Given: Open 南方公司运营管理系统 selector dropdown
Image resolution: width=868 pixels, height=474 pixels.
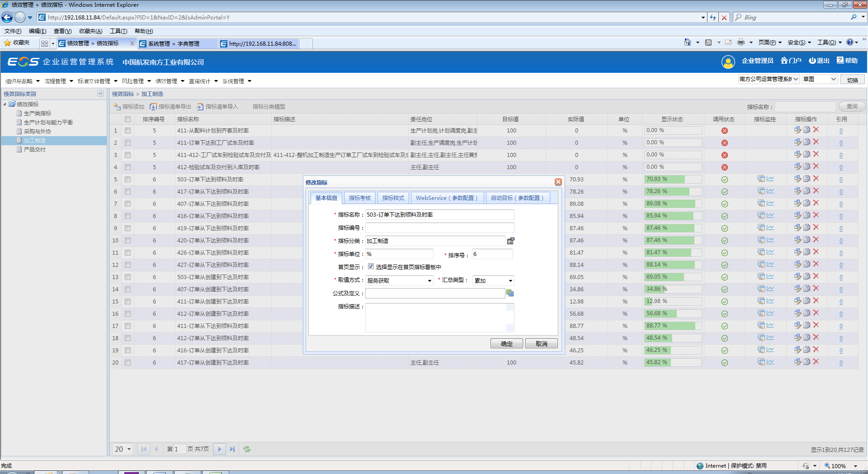Looking at the screenshot, I should [x=769, y=79].
